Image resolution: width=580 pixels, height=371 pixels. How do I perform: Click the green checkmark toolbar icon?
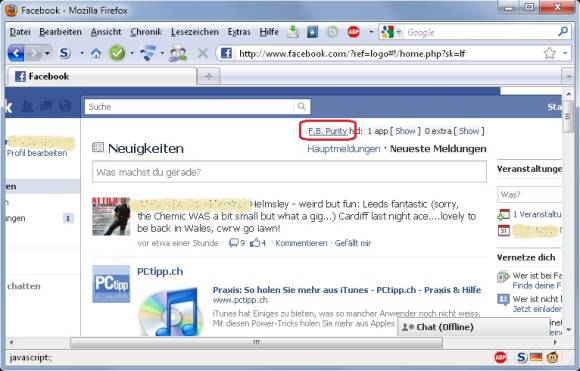pos(117,54)
